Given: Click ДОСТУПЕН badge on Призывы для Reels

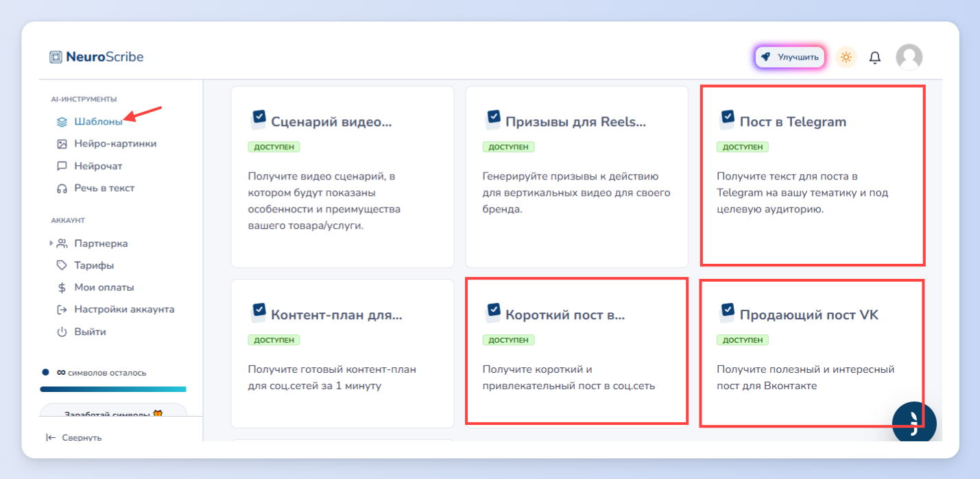Looking at the screenshot, I should point(508,147).
